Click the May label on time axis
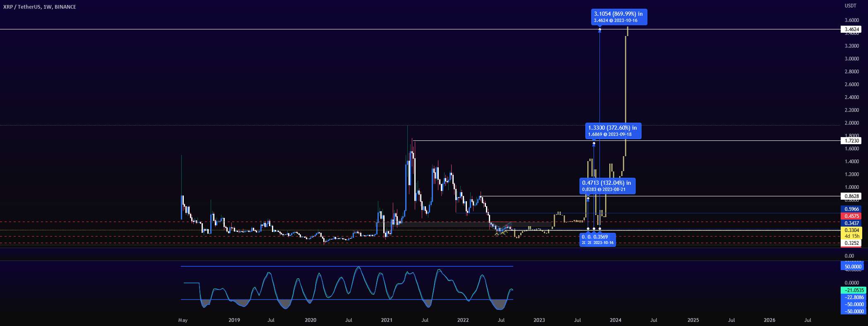 pos(183,320)
